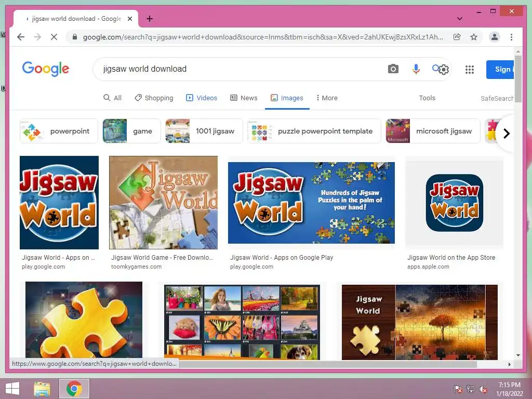This screenshot has height=399, width=532.
Task: Click the Sign in button
Action: coord(500,69)
